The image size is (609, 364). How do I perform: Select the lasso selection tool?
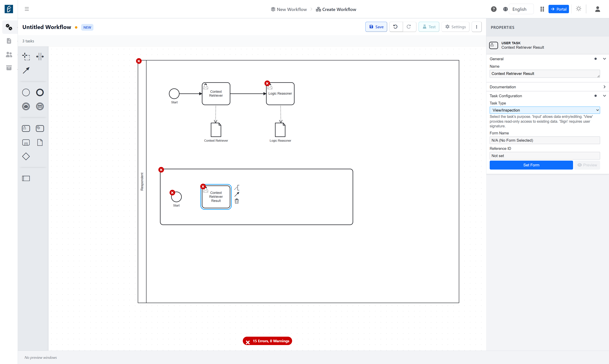coord(26,56)
